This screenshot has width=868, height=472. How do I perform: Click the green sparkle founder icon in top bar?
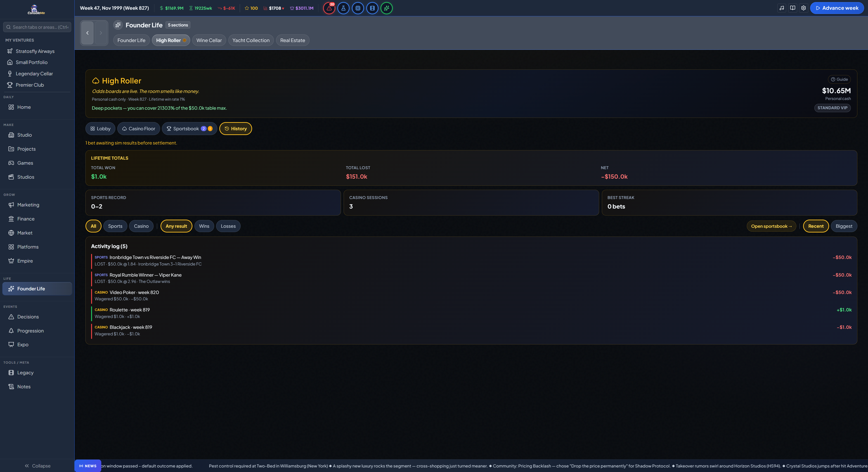[386, 8]
